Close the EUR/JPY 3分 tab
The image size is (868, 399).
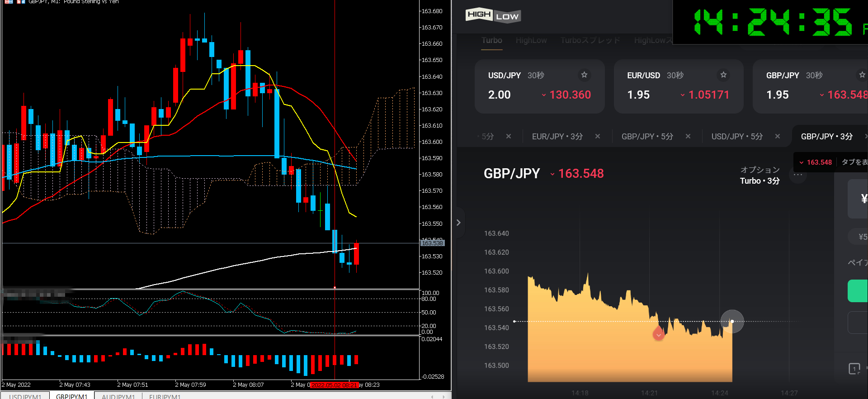pyautogui.click(x=598, y=136)
